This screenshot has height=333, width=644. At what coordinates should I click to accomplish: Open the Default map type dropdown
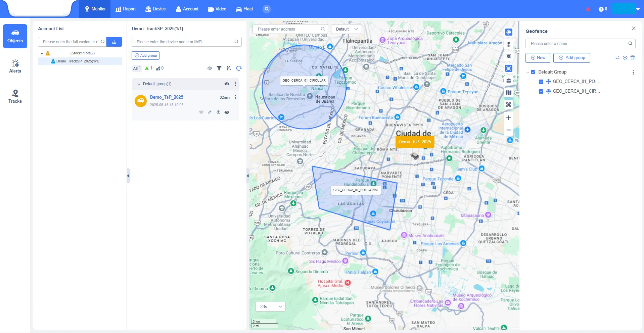tap(346, 29)
